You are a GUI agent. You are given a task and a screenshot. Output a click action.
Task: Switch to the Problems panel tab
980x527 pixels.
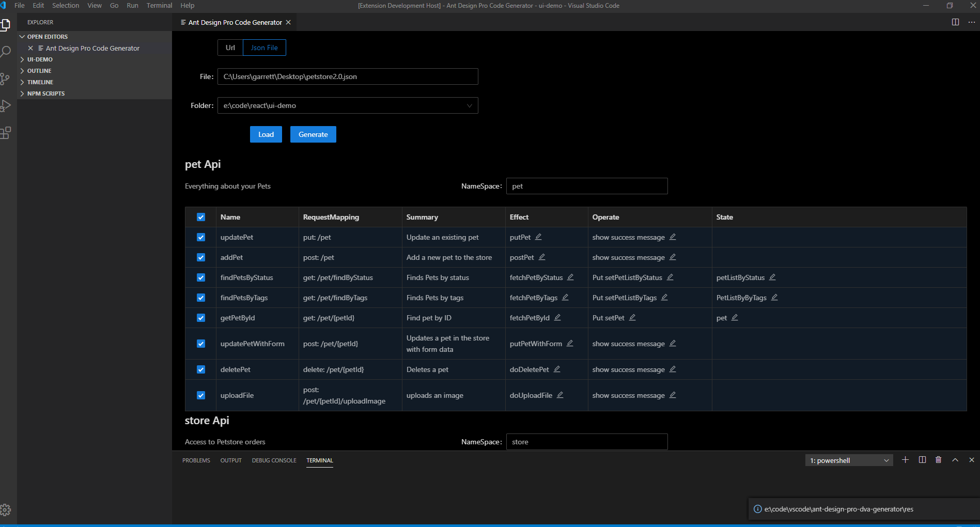coord(196,460)
